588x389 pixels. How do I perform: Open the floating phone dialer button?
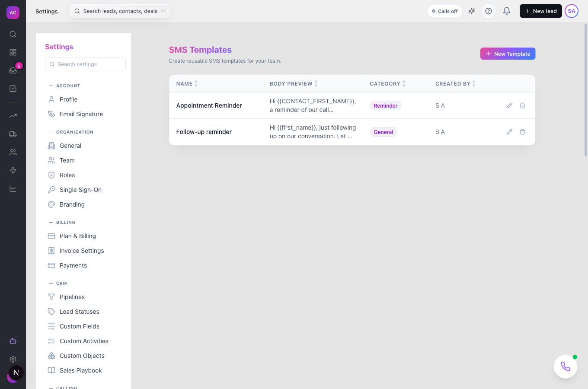566,367
